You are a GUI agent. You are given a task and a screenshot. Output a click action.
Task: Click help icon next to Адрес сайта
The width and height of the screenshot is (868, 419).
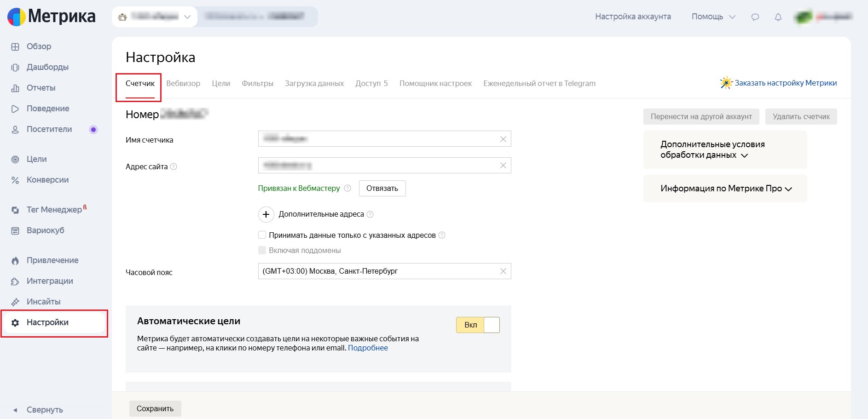174,166
